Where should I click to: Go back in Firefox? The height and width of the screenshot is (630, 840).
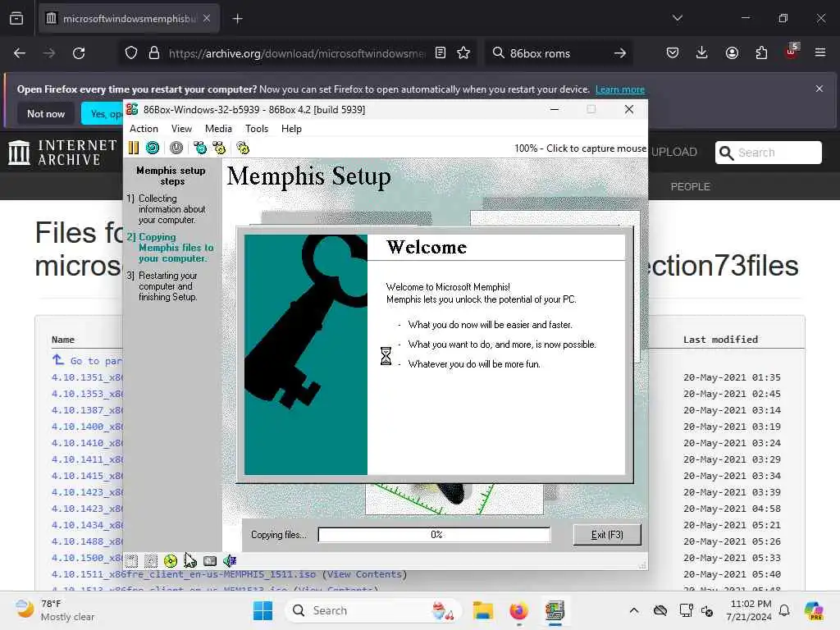coord(20,53)
